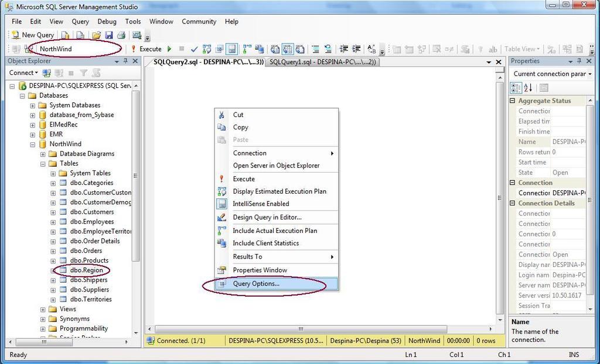The image size is (600, 364).
Task: Expand the Views folder node
Action: tap(43, 310)
